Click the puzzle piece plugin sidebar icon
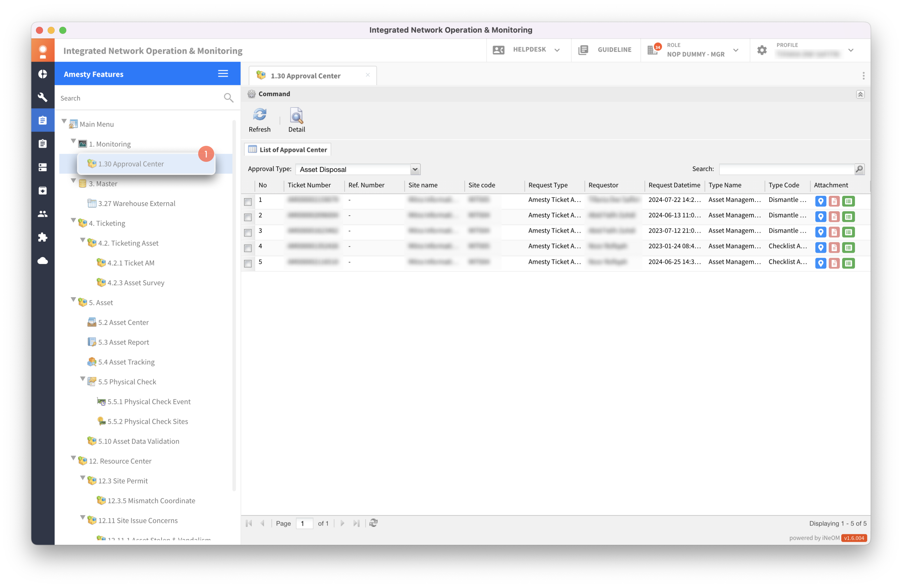Viewport: 902px width, 588px height. tap(42, 237)
